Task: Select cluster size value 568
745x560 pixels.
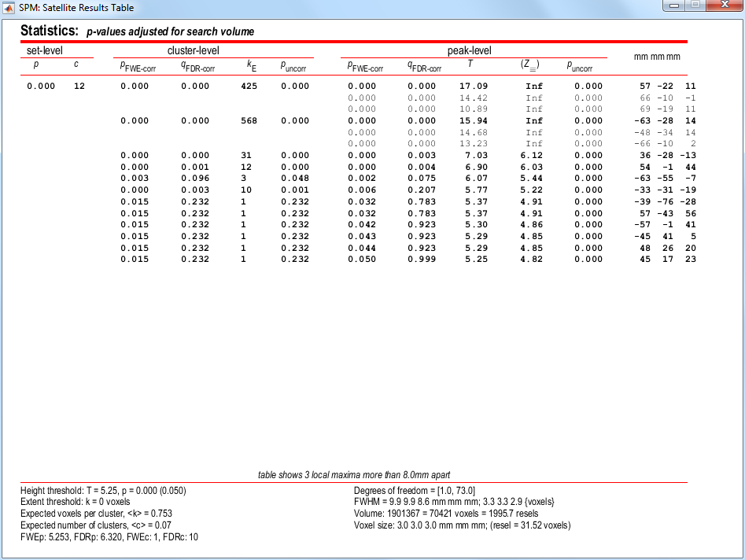Action: [x=250, y=121]
